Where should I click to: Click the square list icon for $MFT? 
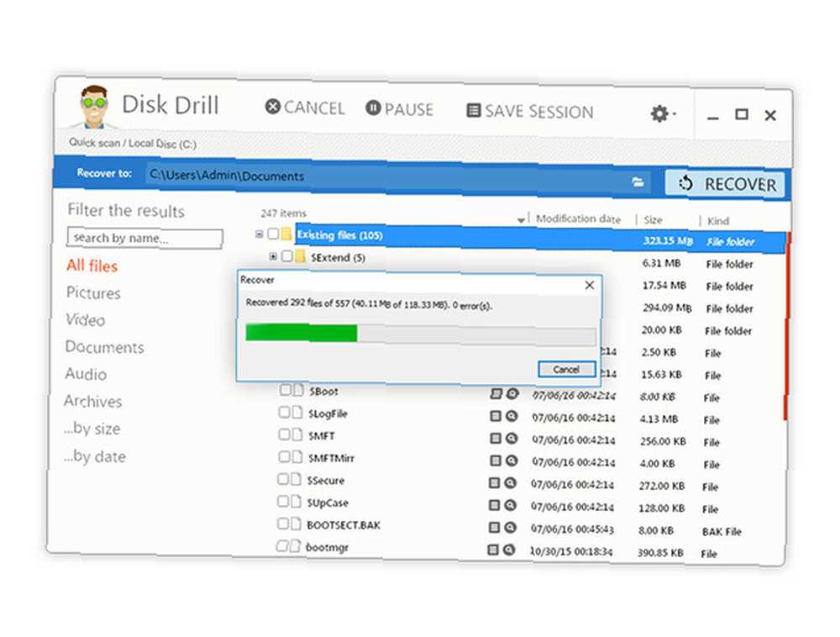click(x=496, y=438)
